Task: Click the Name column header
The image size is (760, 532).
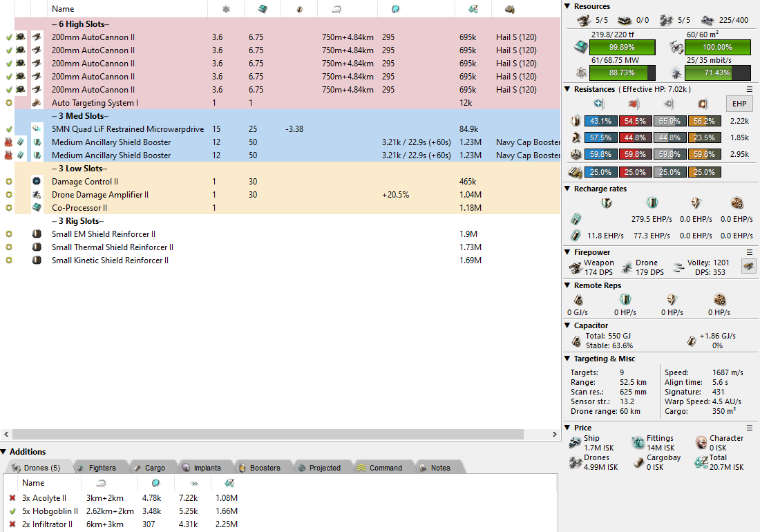Action: pos(63,9)
